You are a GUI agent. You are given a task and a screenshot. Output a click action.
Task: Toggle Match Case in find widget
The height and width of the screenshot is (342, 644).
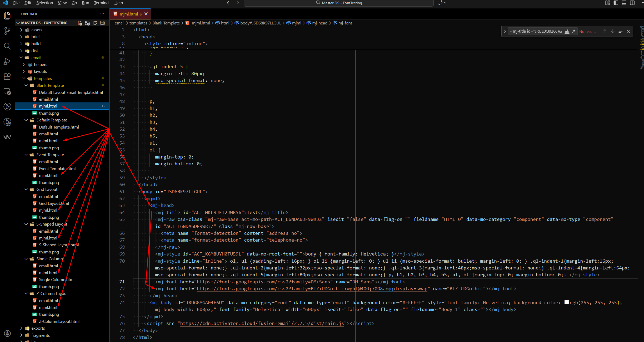point(560,32)
